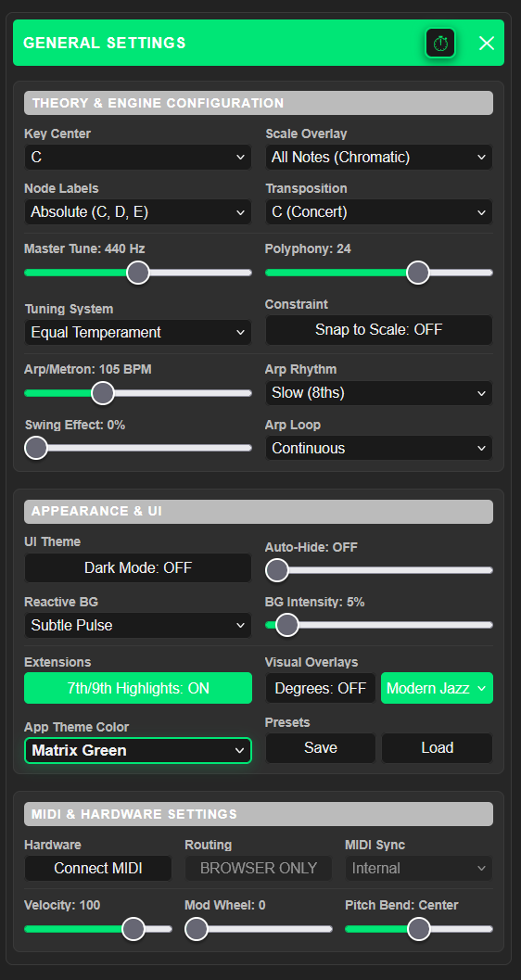This screenshot has height=980, width=521.
Task: Click the MIDI & Hardware Settings header
Action: click(x=258, y=814)
